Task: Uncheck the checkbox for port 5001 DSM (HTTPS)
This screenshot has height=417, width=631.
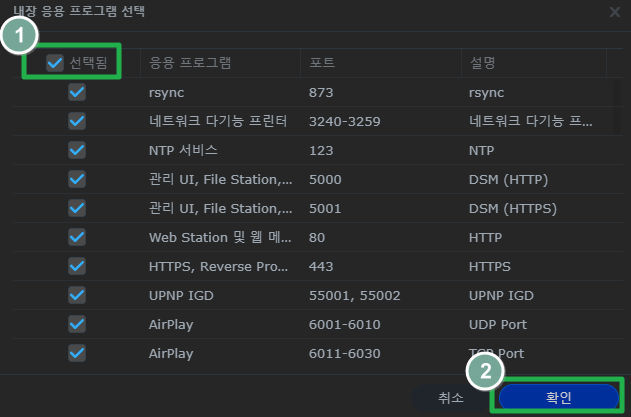Action: pos(77,208)
